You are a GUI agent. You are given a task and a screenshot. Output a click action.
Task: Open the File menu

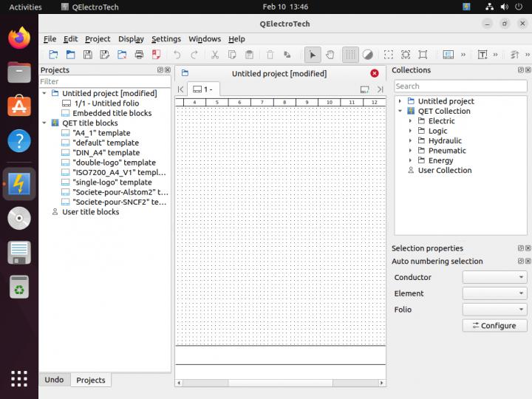(x=50, y=39)
